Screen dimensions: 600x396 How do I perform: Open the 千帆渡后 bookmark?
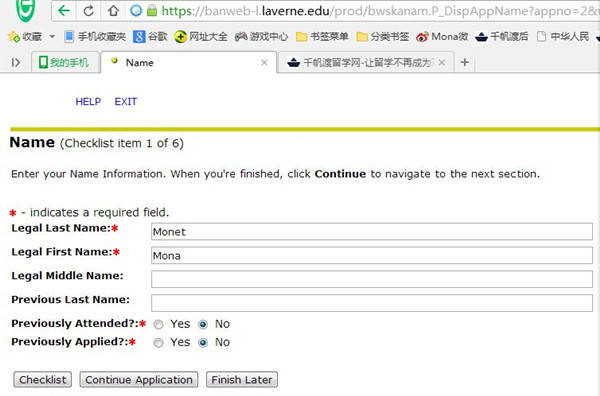click(501, 37)
